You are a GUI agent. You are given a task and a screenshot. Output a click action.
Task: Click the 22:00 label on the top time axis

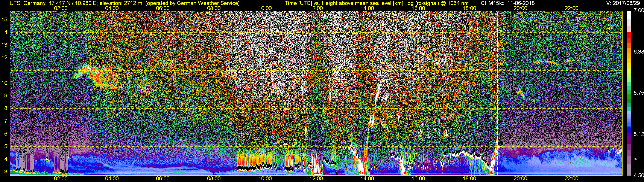click(x=571, y=8)
